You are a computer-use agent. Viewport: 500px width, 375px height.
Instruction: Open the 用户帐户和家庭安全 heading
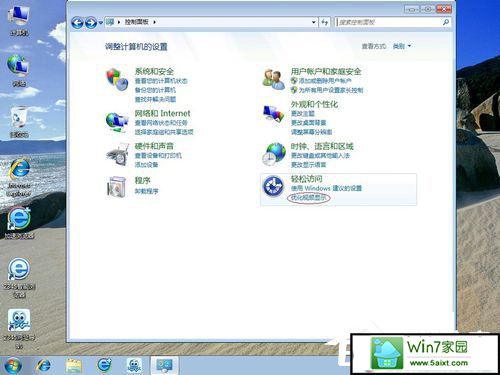326,71
